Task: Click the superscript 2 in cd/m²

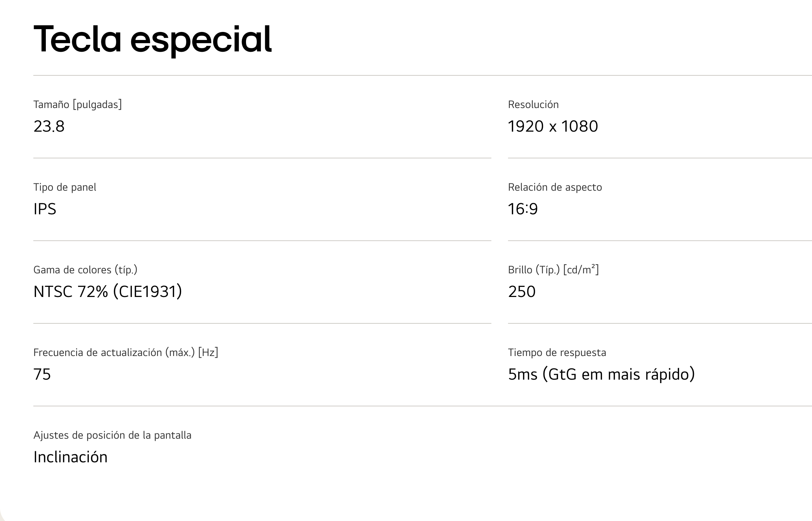Action: [x=594, y=267]
